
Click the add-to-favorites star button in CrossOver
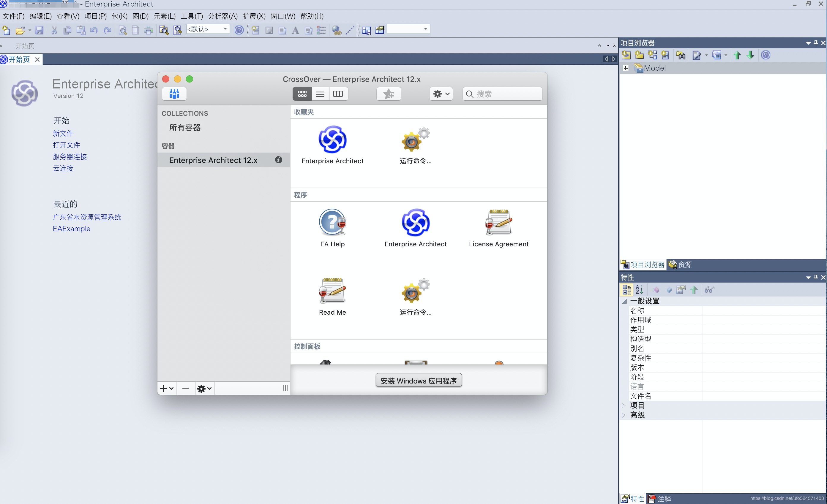(x=389, y=94)
